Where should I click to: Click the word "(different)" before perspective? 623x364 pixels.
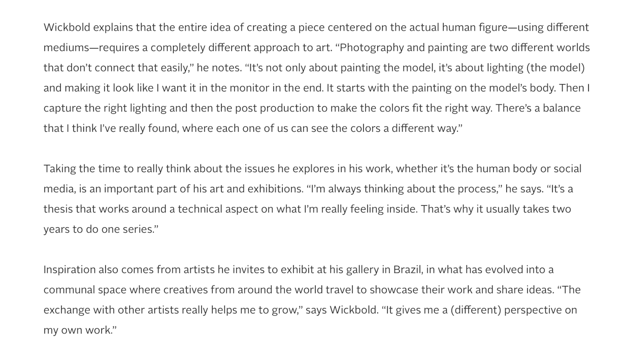click(x=475, y=310)
